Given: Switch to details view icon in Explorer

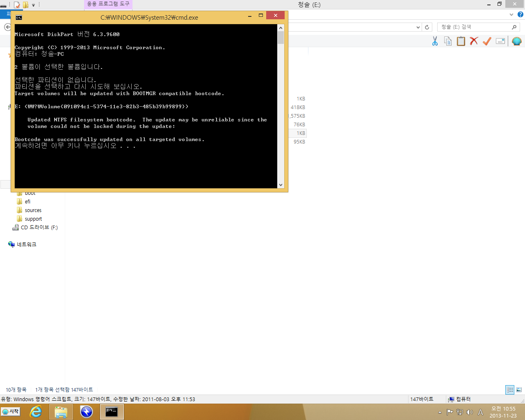Looking at the screenshot, I should click(510, 390).
